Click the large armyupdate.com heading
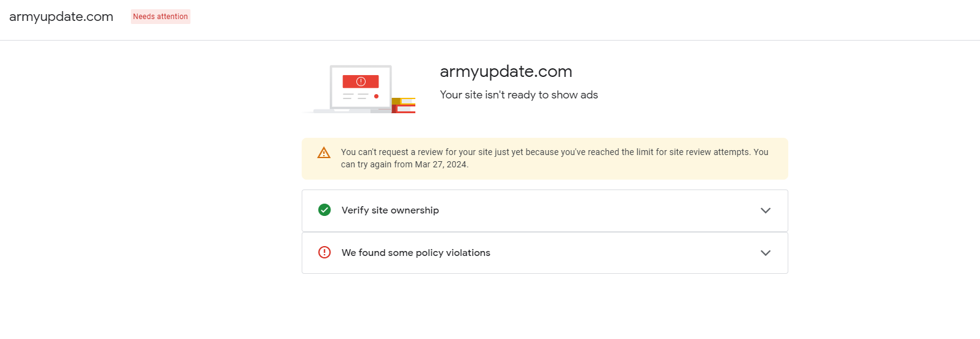The width and height of the screenshot is (980, 339). tap(506, 71)
